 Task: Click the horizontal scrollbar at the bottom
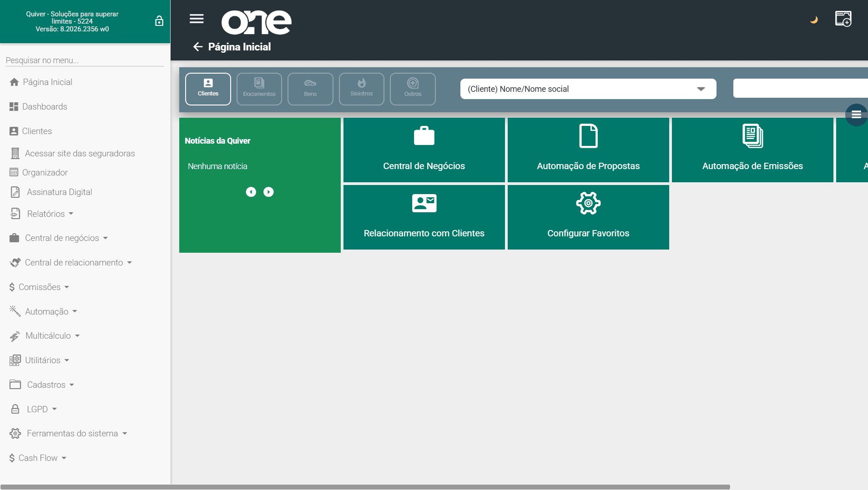click(365, 487)
